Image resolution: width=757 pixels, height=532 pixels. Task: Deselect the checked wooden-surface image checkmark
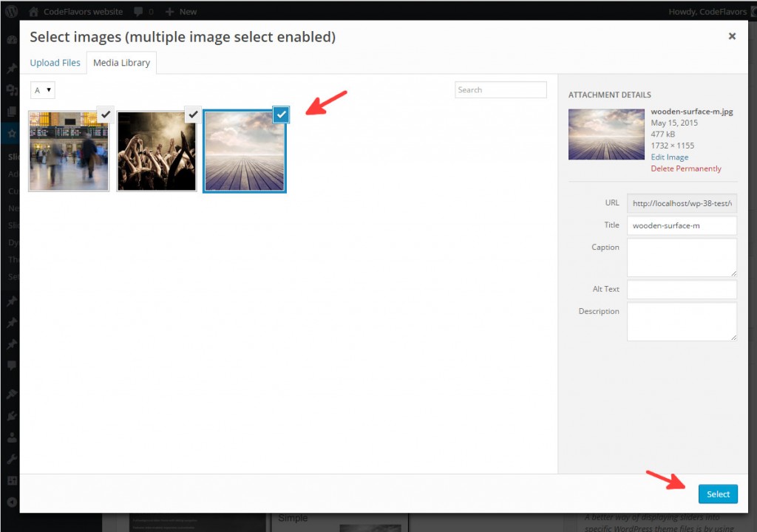tap(281, 115)
